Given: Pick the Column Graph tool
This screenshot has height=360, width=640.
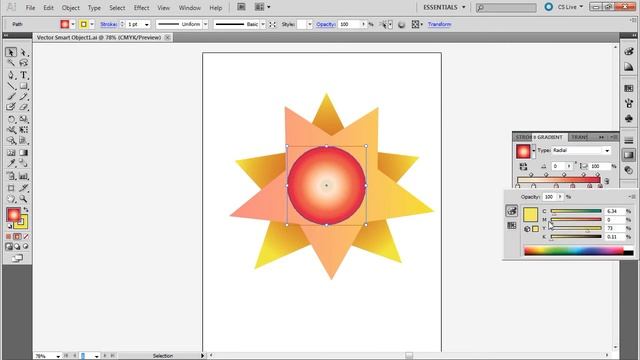Looking at the screenshot, I should tap(23, 176).
